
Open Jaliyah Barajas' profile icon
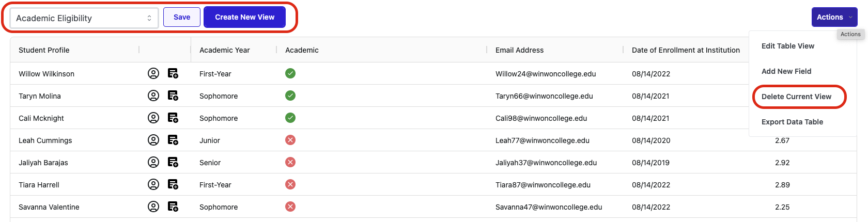[153, 162]
